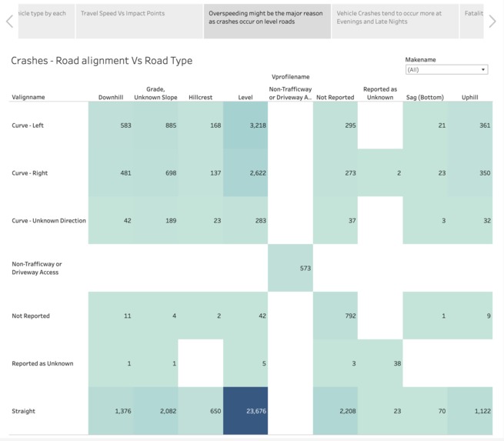The height and width of the screenshot is (441, 504).
Task: Click the Valignname field header
Action: click(28, 97)
